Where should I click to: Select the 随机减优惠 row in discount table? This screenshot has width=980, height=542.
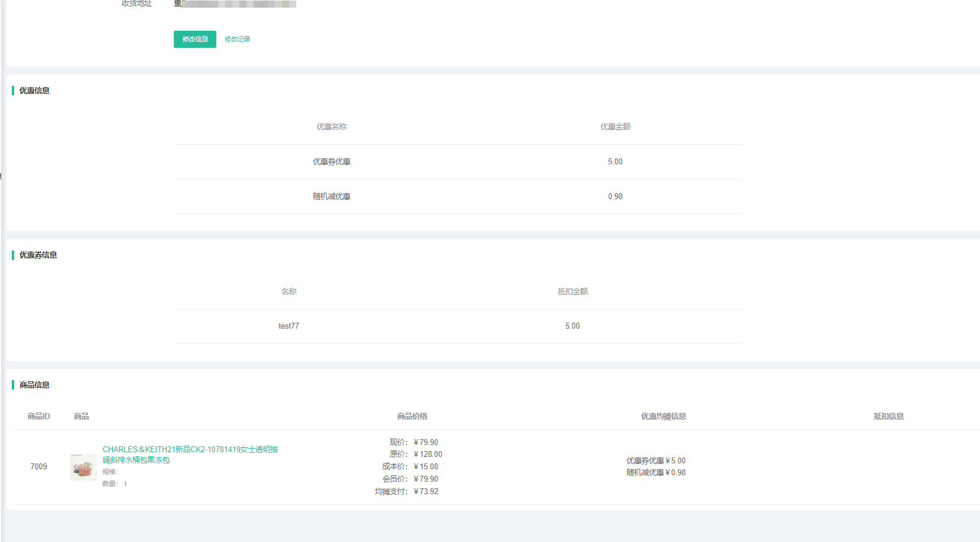[x=331, y=196]
